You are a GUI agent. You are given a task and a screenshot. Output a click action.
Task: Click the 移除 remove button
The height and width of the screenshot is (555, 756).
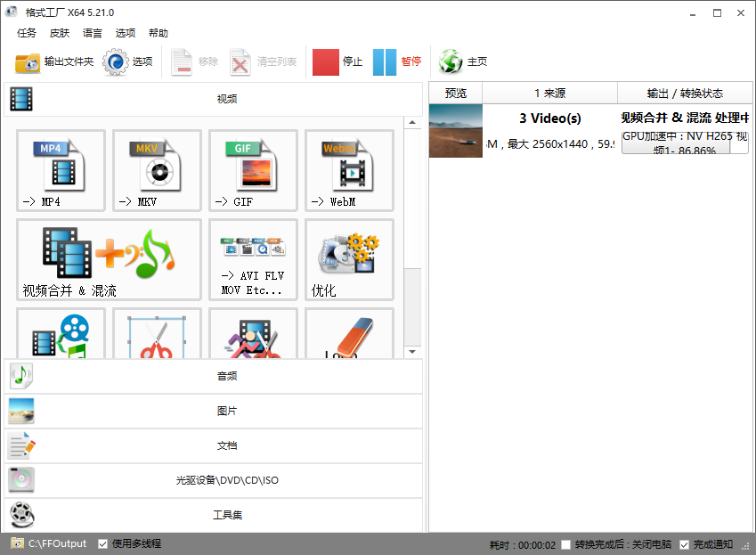pyautogui.click(x=195, y=61)
